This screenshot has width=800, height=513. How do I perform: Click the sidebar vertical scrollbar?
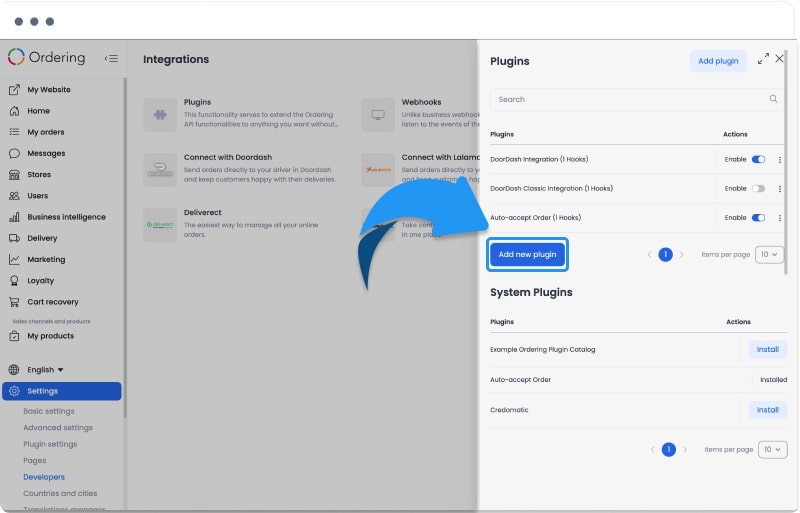point(125,248)
